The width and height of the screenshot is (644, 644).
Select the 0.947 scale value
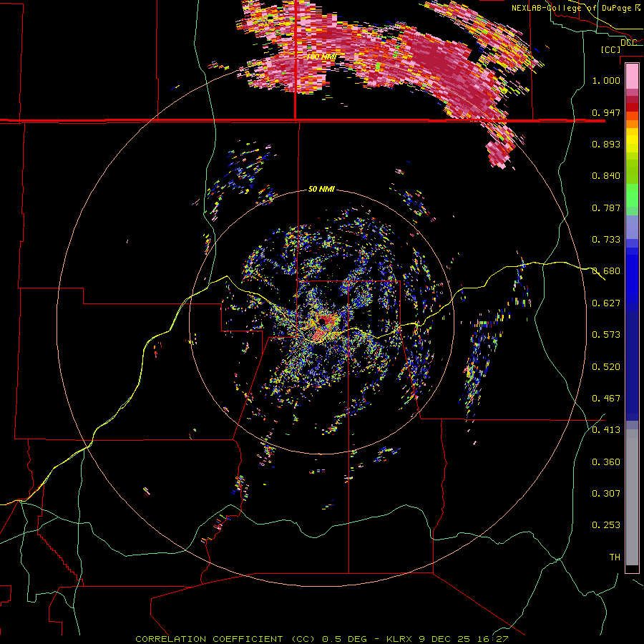[x=606, y=112]
